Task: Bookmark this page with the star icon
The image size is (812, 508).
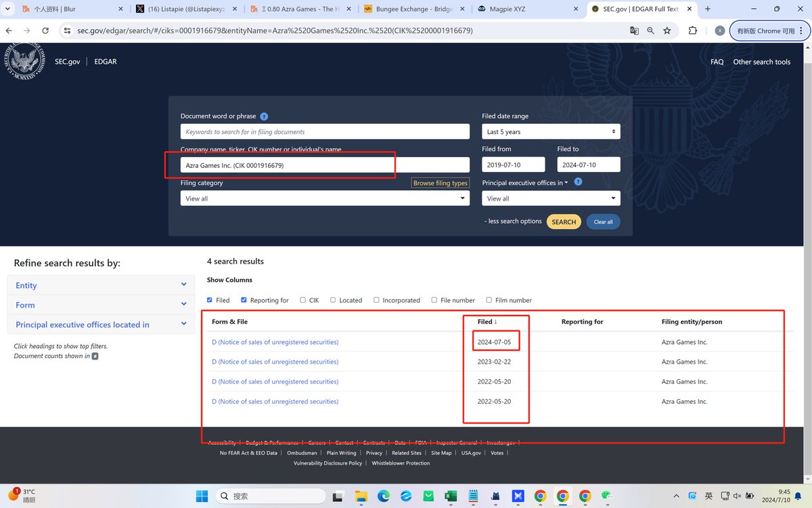Action: click(667, 30)
